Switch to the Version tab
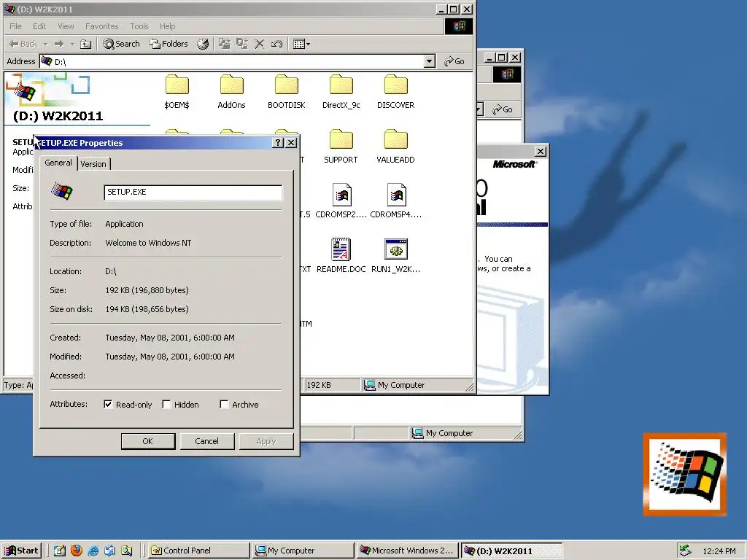This screenshot has width=747, height=560. click(x=93, y=164)
